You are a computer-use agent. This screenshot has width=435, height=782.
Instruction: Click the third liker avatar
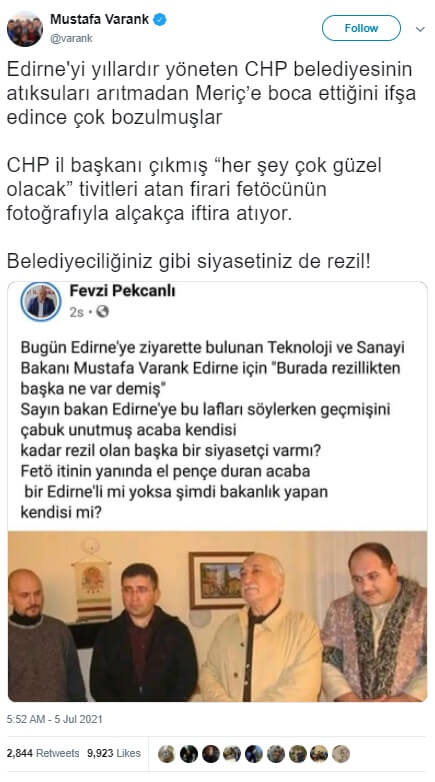click(211, 754)
